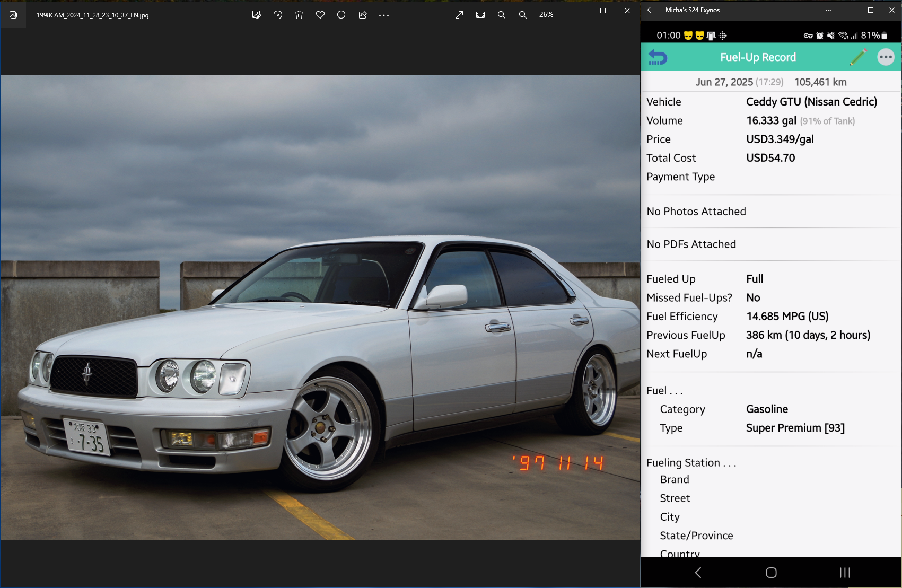Viewport: 902px width, 588px height.
Task: Click the Micha's S24 Exynos window title
Action: (x=693, y=10)
